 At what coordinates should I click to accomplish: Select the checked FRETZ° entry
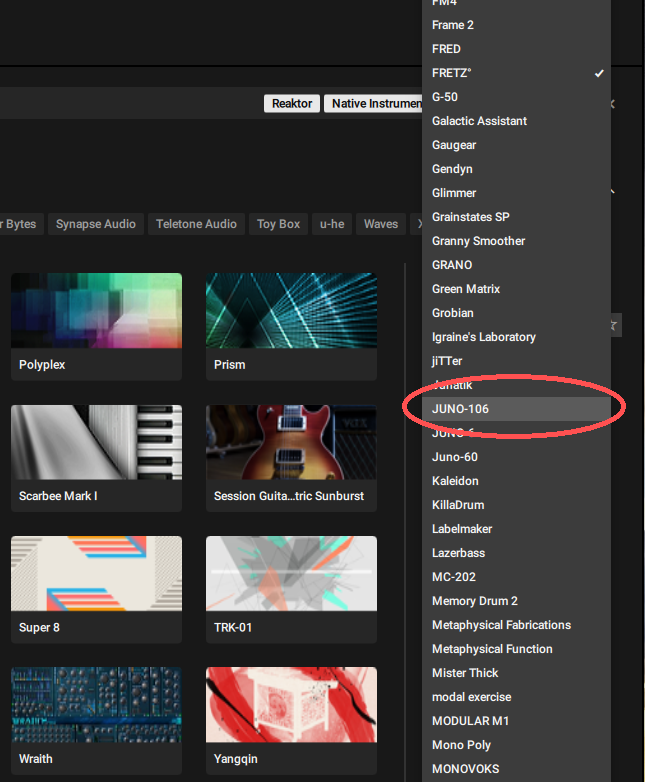pos(516,73)
